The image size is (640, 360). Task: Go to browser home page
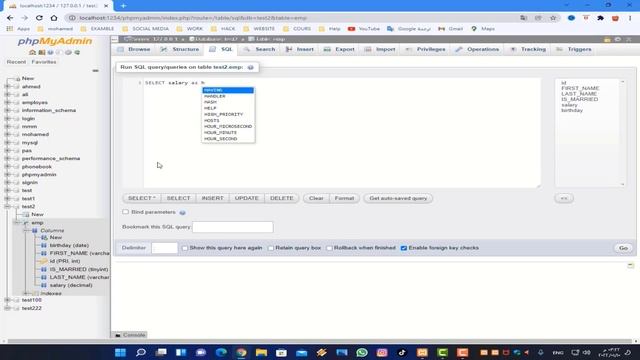click(54, 18)
